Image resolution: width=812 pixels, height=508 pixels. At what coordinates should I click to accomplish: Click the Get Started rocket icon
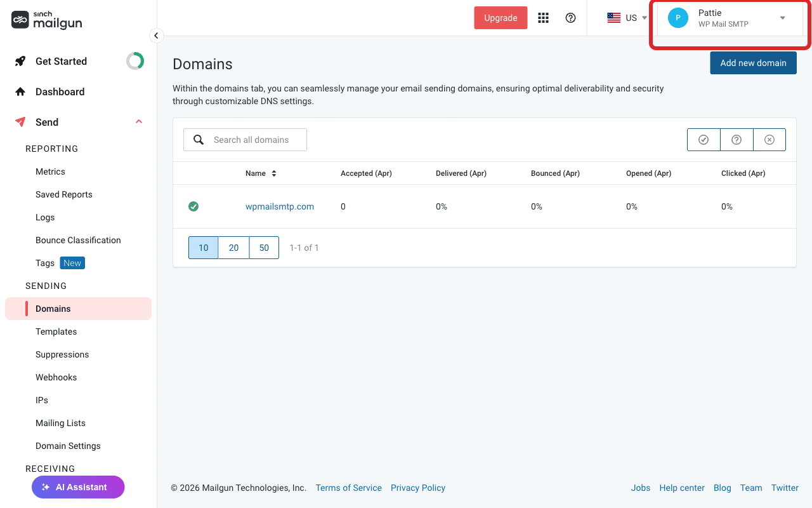(20, 61)
